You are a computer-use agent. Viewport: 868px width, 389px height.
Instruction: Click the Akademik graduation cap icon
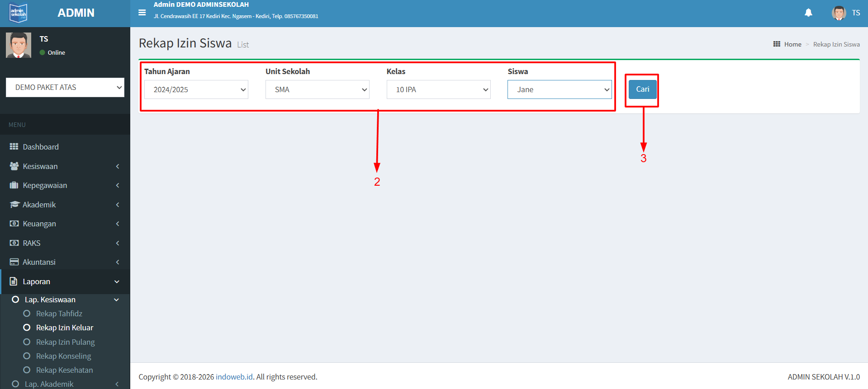[14, 205]
